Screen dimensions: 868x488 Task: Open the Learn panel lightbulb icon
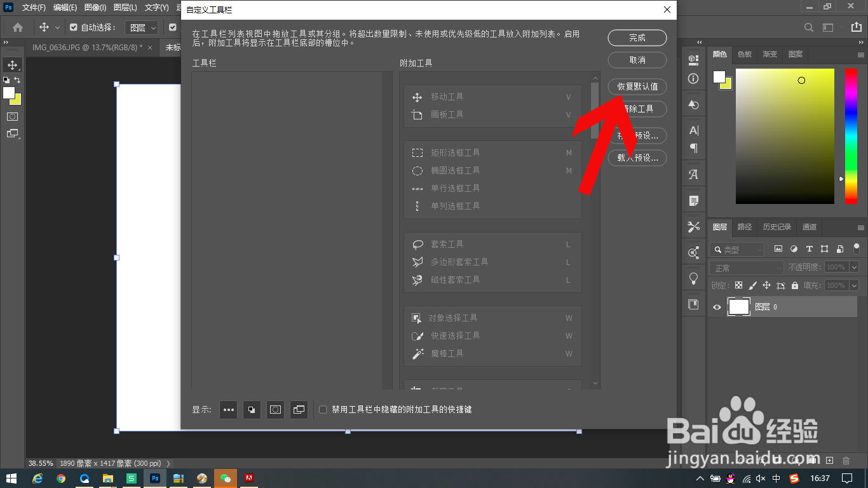(693, 278)
